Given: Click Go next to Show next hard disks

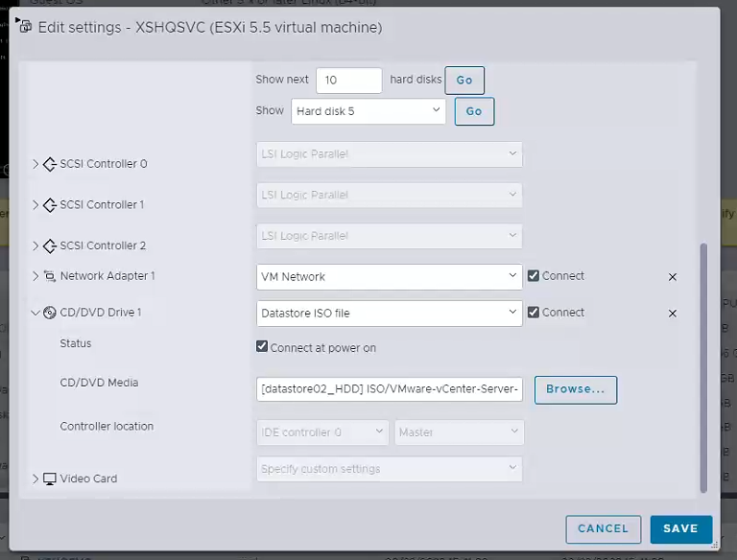Looking at the screenshot, I should [x=464, y=81].
